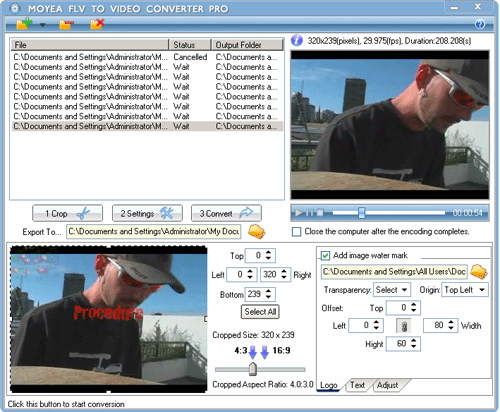Screen dimensions: 500x412
Task: Increase the watermark Offset Left value
Action: pos(376,323)
